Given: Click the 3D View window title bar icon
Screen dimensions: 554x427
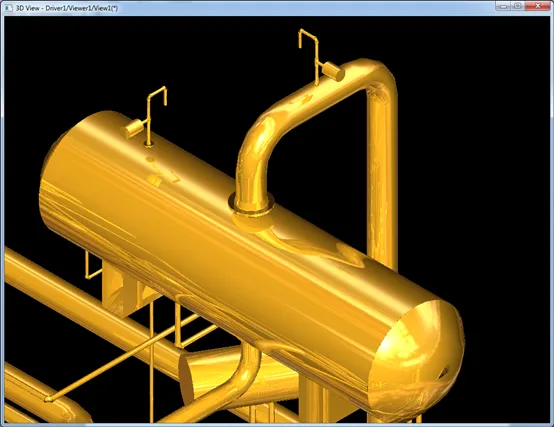Looking at the screenshot, I should click(x=8, y=7).
